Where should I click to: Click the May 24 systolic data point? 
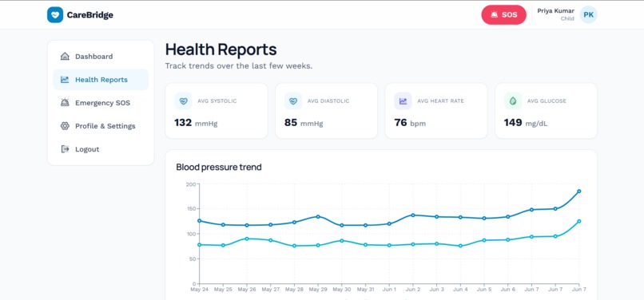[x=200, y=221]
